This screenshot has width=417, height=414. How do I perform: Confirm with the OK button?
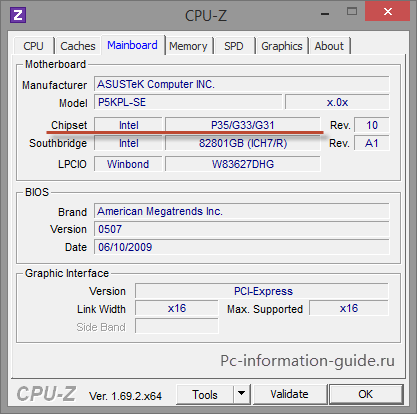coord(366,394)
